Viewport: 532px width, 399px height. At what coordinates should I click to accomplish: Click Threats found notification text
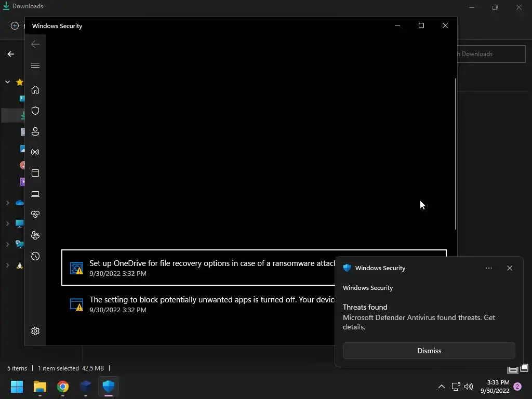365,307
